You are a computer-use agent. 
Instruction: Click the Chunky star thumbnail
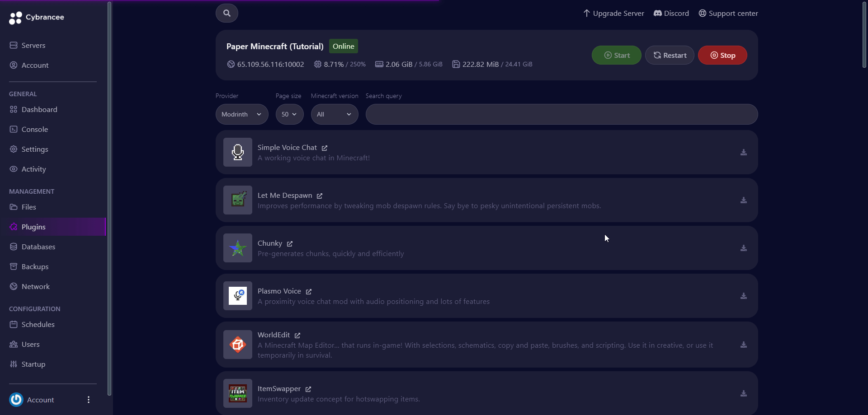click(x=238, y=248)
